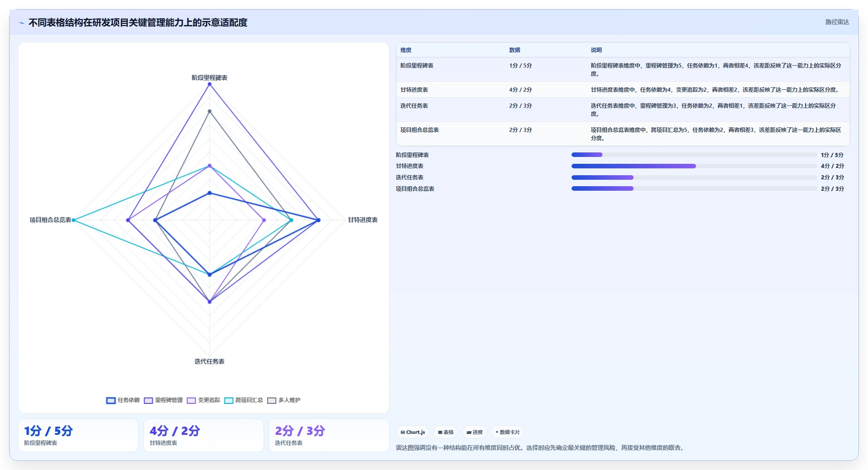The image size is (868, 470).
Task: Hide the 变更追踪 series via legend
Action: pos(203,400)
